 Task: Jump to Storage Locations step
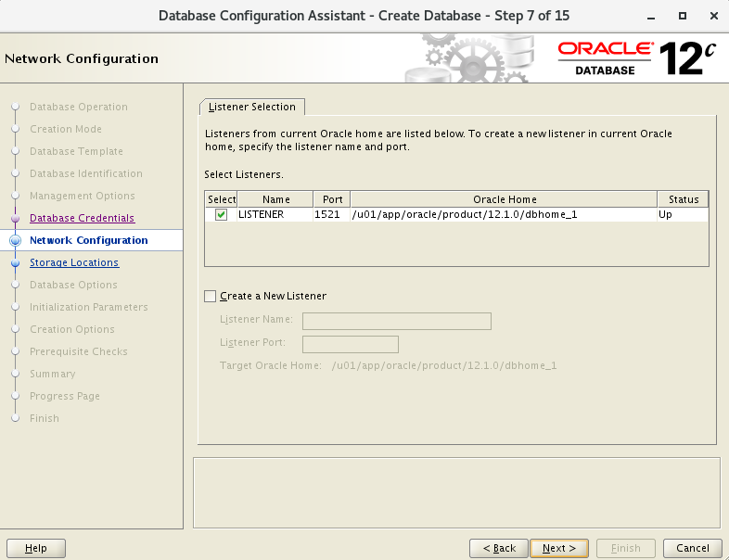point(74,263)
